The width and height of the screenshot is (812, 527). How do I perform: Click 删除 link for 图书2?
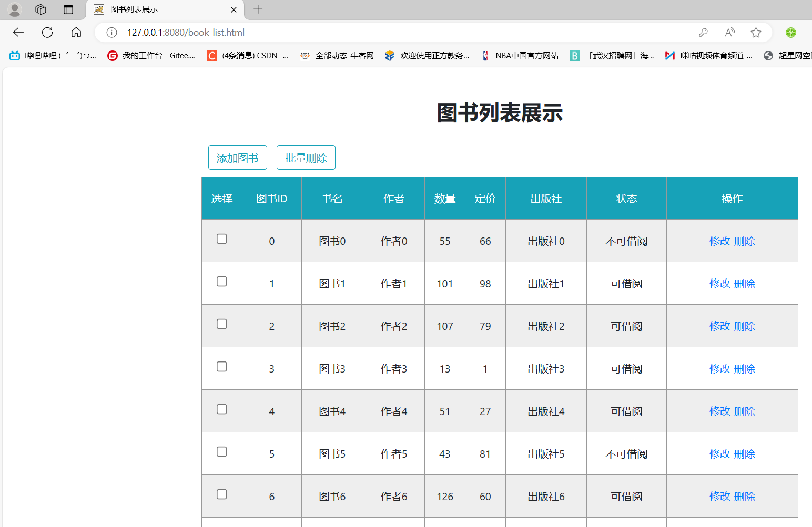pos(745,326)
